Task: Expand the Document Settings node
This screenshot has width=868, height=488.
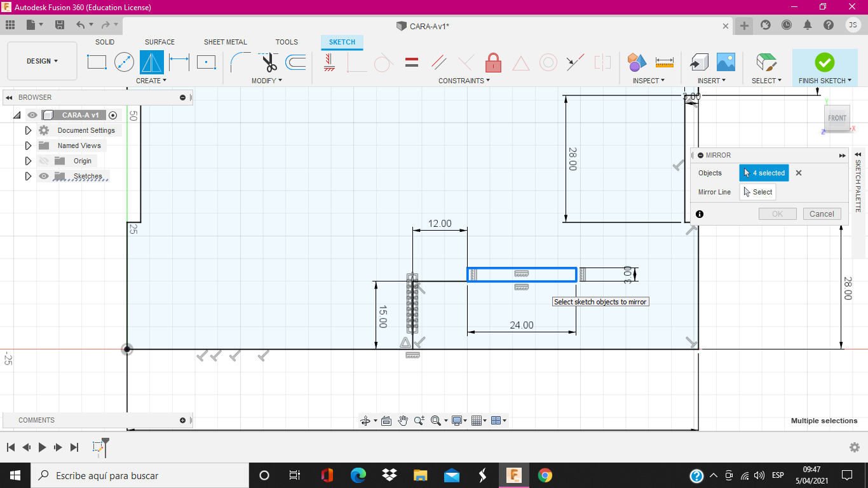Action: (x=28, y=130)
